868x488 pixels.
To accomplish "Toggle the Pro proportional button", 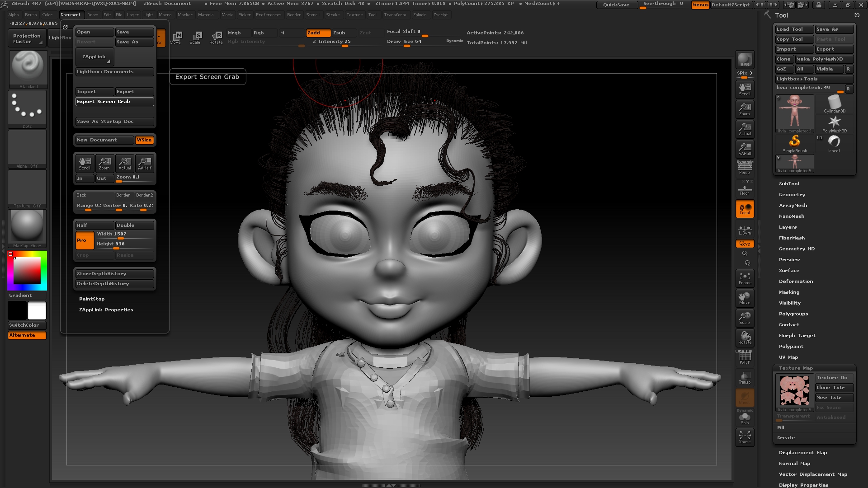I will click(85, 240).
